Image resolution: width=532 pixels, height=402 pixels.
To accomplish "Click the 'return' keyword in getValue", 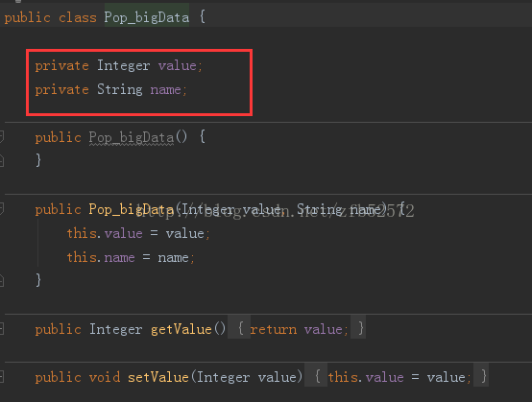I will click(x=273, y=329).
